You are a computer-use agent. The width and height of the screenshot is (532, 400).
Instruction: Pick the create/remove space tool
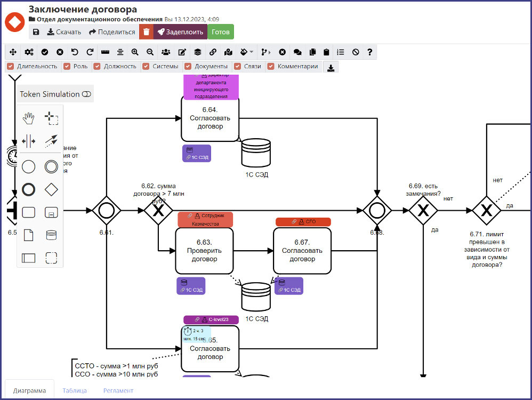coord(29,141)
